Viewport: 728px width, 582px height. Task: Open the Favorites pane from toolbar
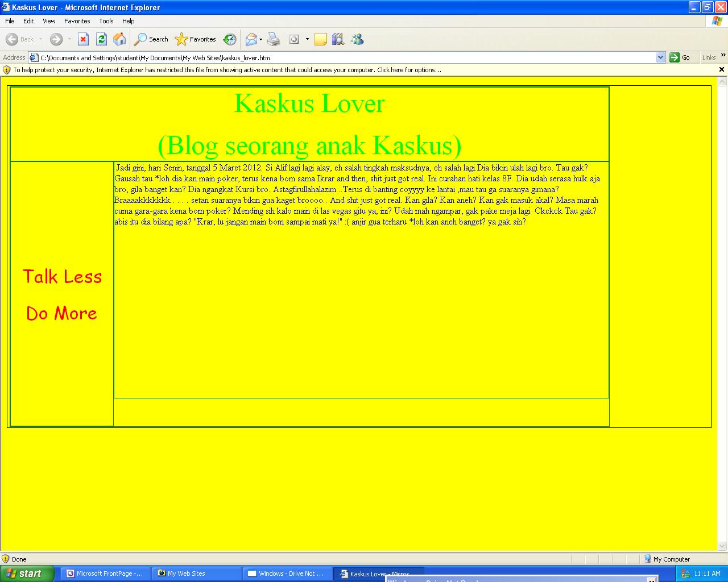(x=196, y=39)
